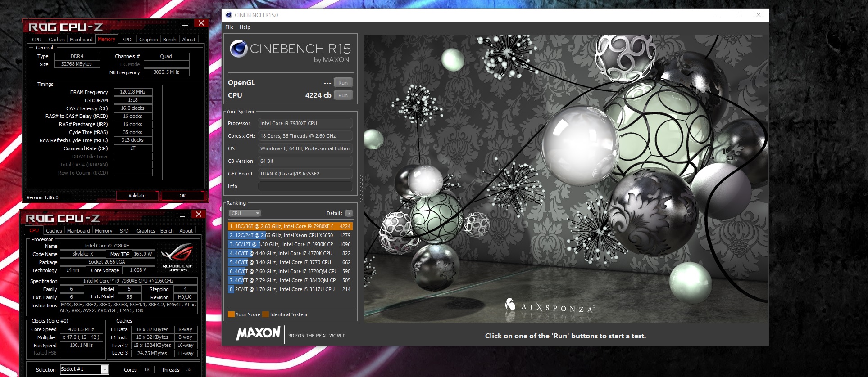Run the CPU benchmark
Screen dimensions: 868x377
[343, 95]
